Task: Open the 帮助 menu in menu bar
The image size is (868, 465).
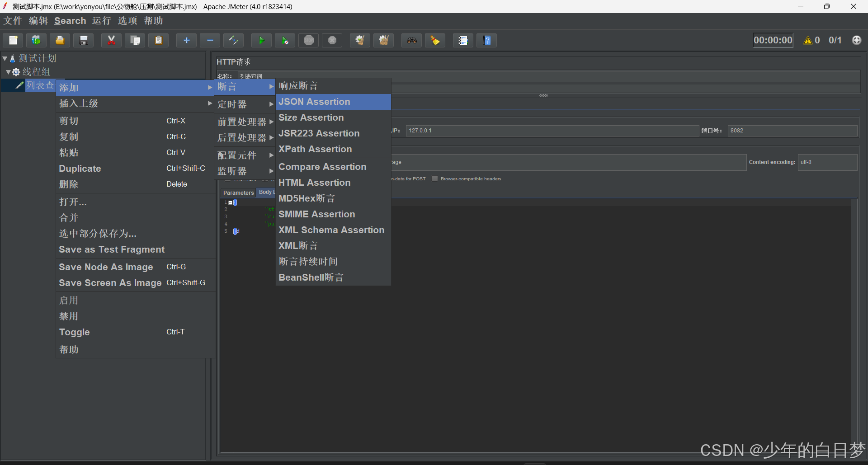Action: click(153, 21)
